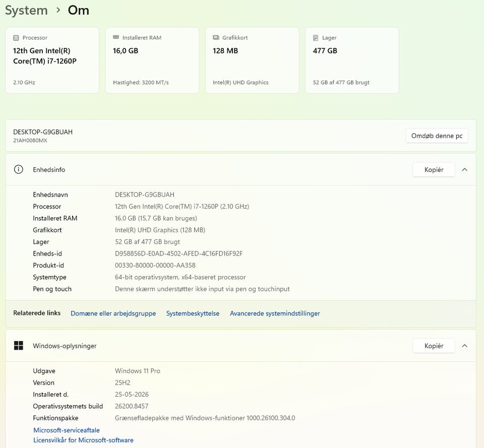
Task: Go back to System in breadcrumb
Action: [x=26, y=10]
